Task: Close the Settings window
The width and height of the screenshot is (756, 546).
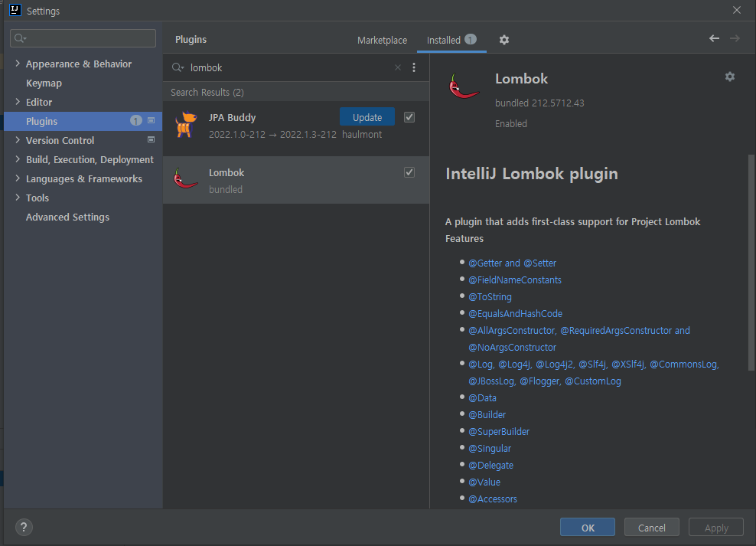Action: (x=737, y=10)
